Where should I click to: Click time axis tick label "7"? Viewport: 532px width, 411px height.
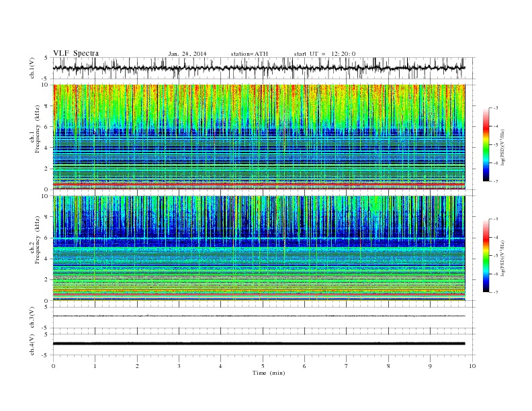coord(347,366)
